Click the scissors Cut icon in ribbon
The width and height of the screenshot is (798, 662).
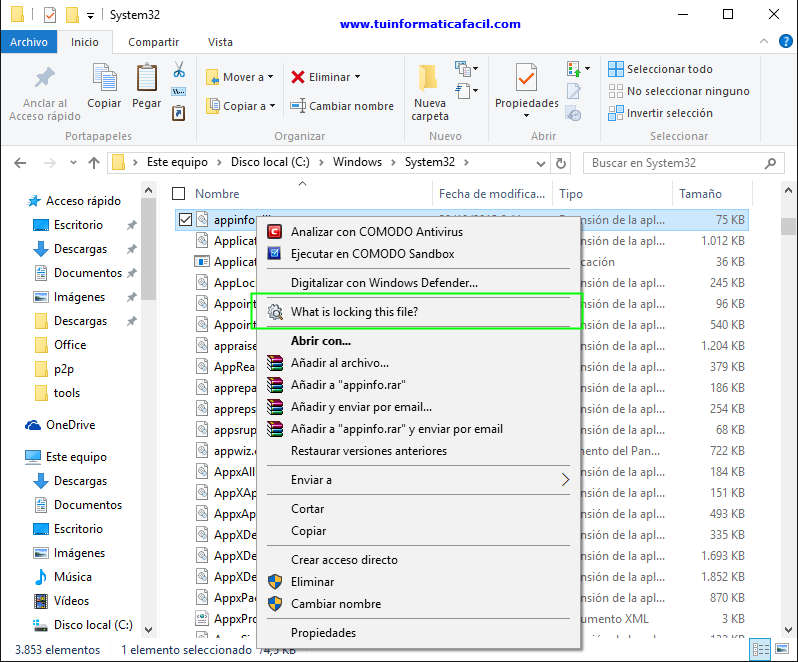(x=179, y=69)
